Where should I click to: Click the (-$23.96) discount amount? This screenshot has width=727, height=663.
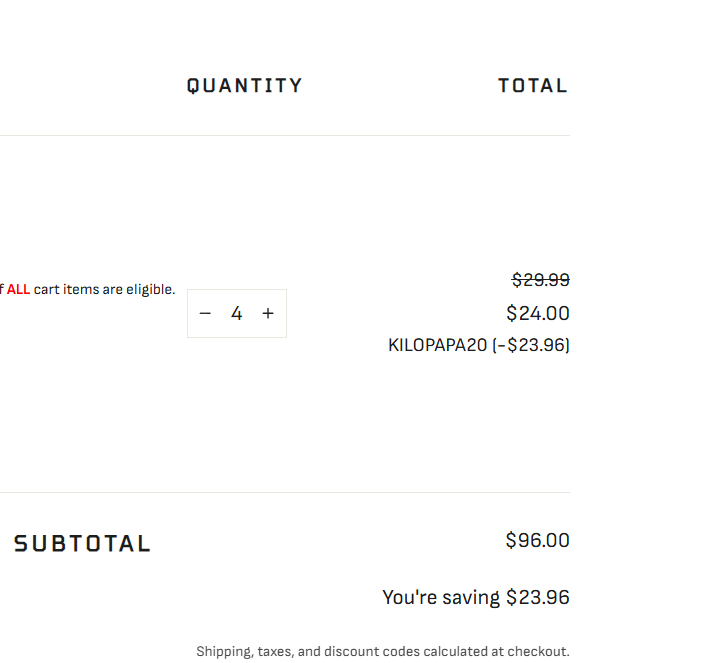pos(531,345)
